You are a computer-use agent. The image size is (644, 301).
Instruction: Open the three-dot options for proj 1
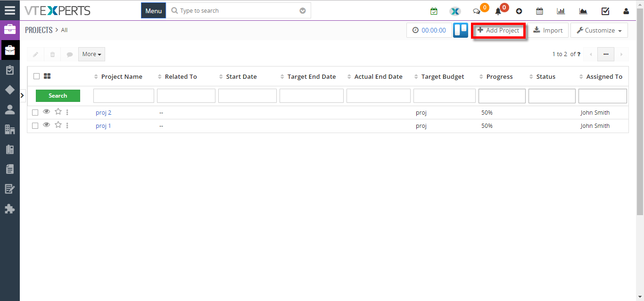67,125
